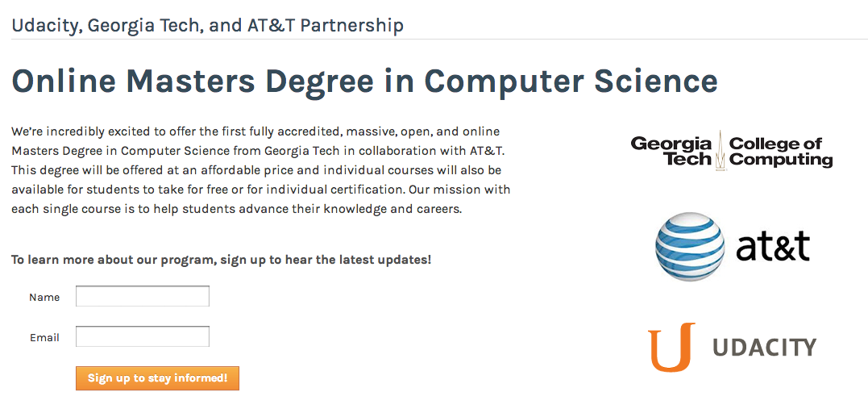
Task: Click the gray UDACITY wordmark
Action: click(764, 348)
